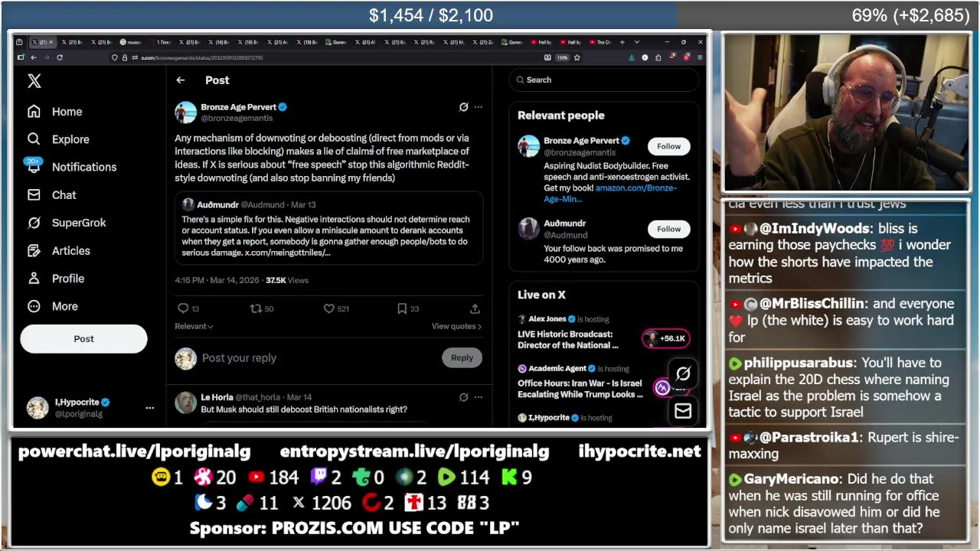
Task: Switch to the 'rouss' browser tab
Action: pos(131,42)
